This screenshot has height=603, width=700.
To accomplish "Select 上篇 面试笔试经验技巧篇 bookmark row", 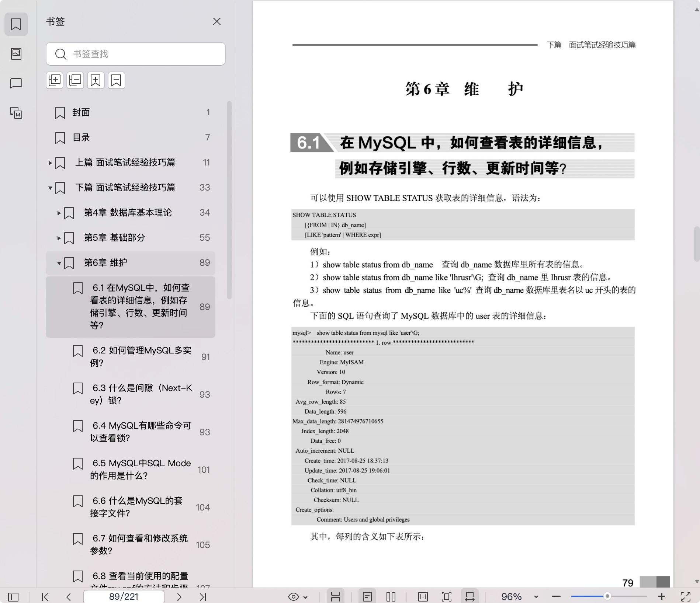I will pyautogui.click(x=131, y=163).
